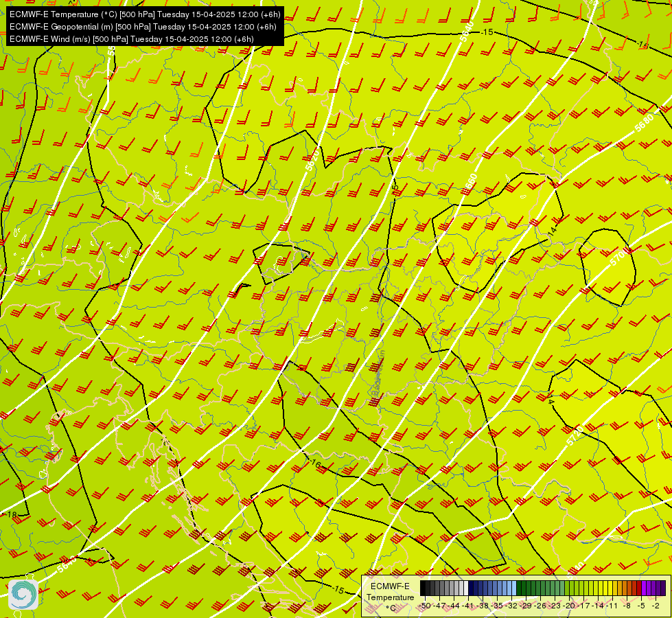Click the 5700 geopotential contour label

click(x=618, y=257)
